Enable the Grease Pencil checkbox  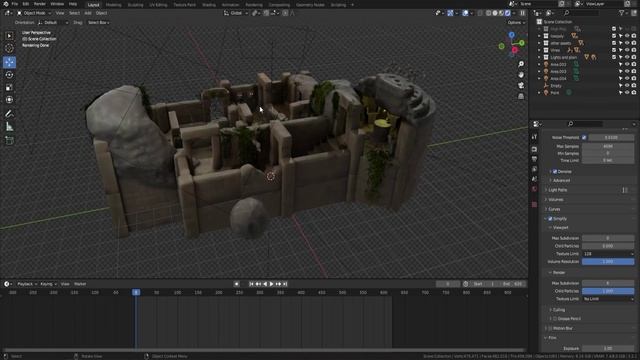(x=555, y=319)
